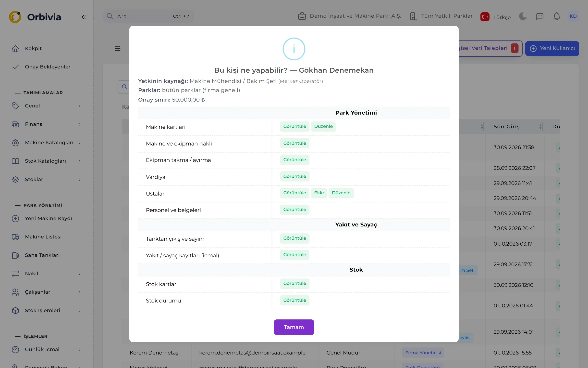Click Kerem Denemetaş name cell
Viewport: 588px width, 368px height.
[x=154, y=353]
